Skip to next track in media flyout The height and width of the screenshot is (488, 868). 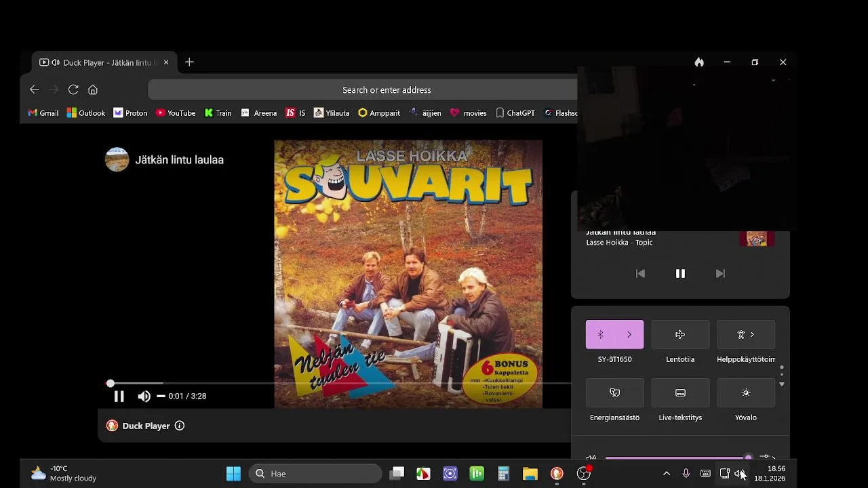(720, 273)
